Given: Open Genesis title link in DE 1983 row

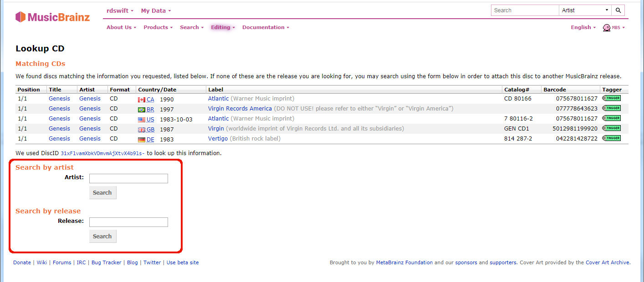Looking at the screenshot, I should pyautogui.click(x=59, y=138).
